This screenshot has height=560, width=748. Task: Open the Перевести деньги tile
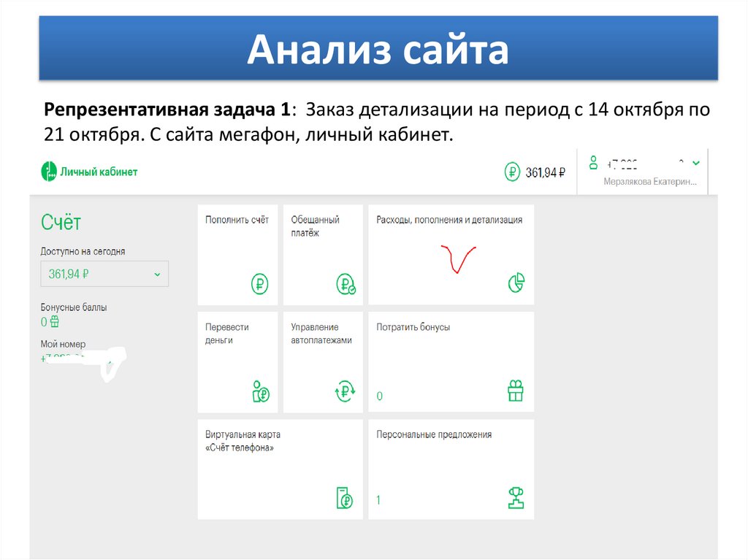237,363
